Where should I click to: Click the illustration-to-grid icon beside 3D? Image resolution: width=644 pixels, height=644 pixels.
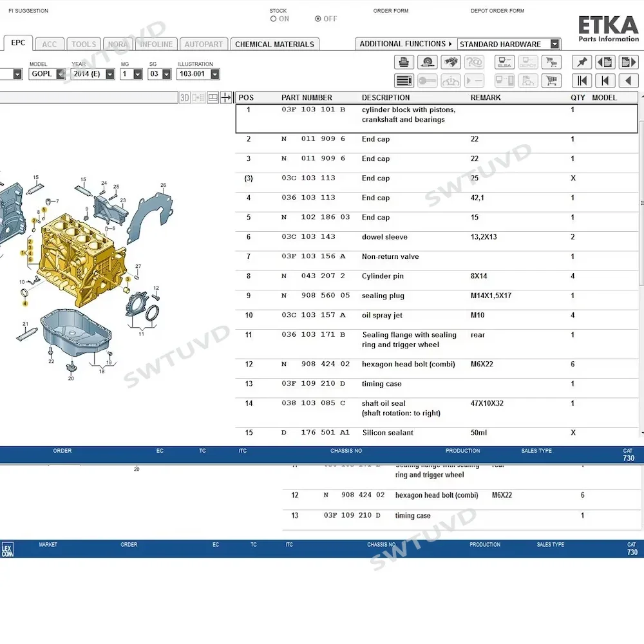pyautogui.click(x=198, y=97)
